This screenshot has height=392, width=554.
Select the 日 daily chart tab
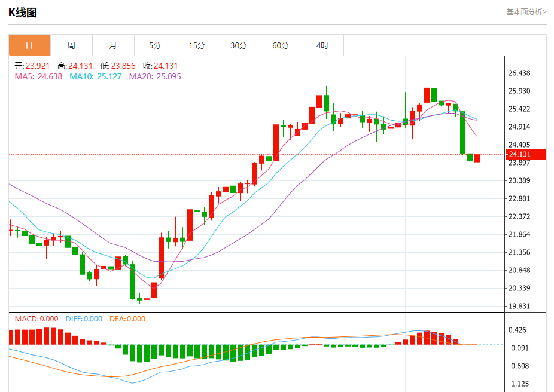click(30, 45)
